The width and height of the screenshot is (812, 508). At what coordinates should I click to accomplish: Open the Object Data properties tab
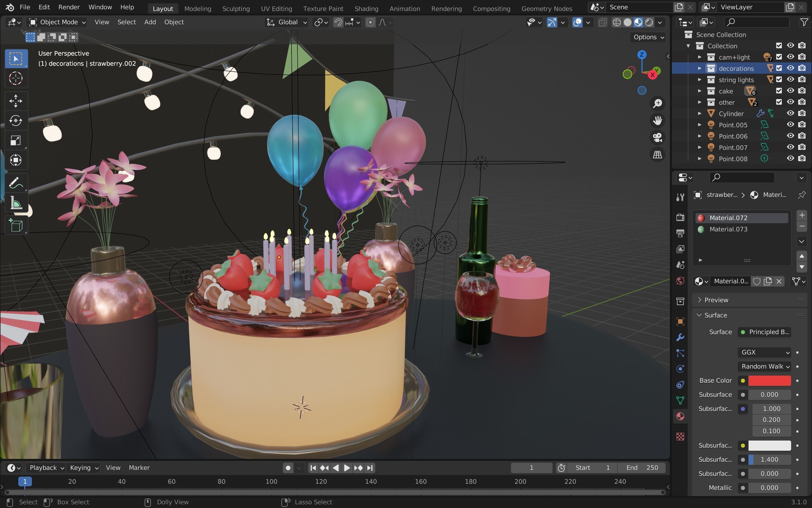pos(680,400)
